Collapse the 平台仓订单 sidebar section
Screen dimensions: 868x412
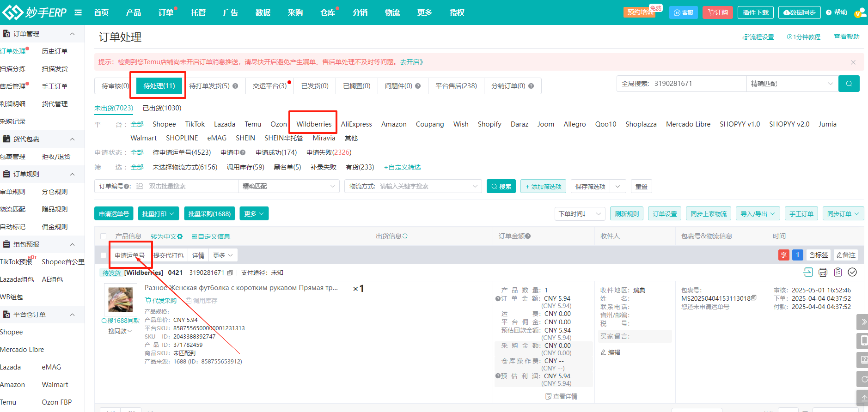73,315
